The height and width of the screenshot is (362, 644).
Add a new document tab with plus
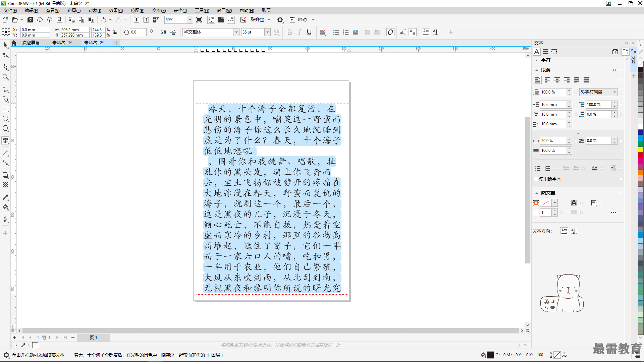tap(116, 43)
